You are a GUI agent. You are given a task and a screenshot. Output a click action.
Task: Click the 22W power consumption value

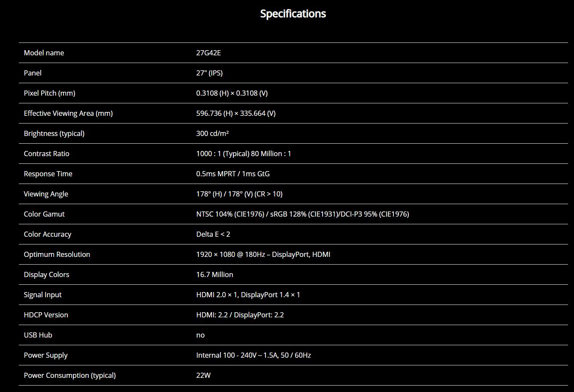tap(203, 375)
